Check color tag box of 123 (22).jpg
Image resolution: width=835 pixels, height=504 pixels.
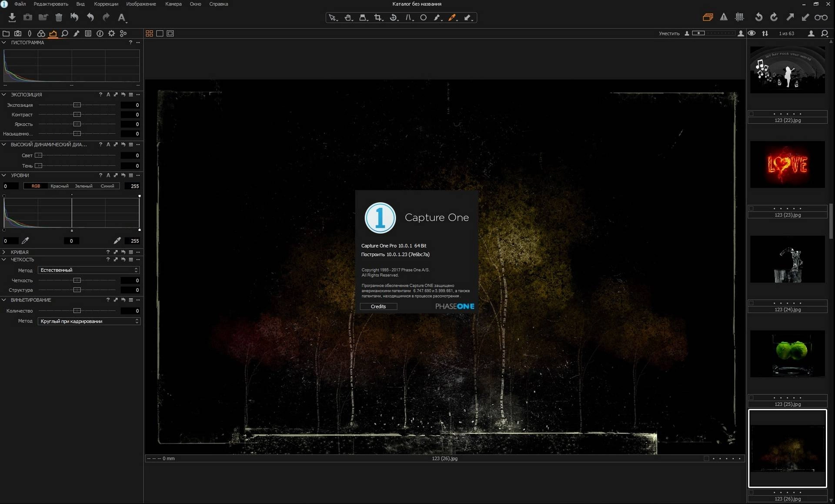(751, 113)
